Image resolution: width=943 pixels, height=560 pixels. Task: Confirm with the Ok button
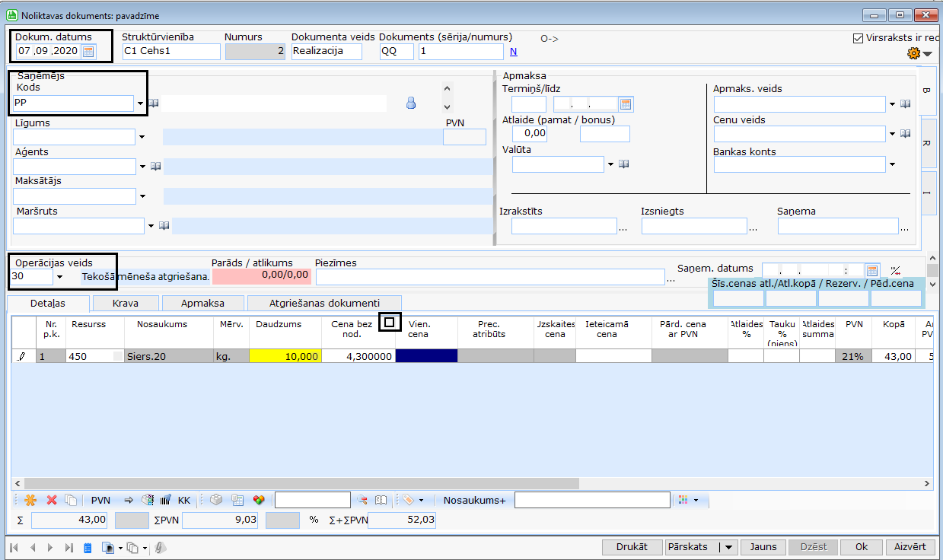click(862, 547)
